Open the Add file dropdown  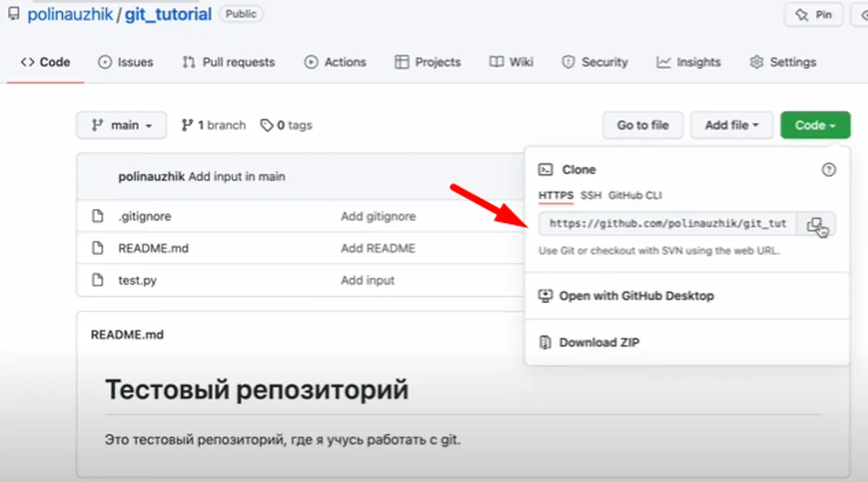click(x=731, y=124)
